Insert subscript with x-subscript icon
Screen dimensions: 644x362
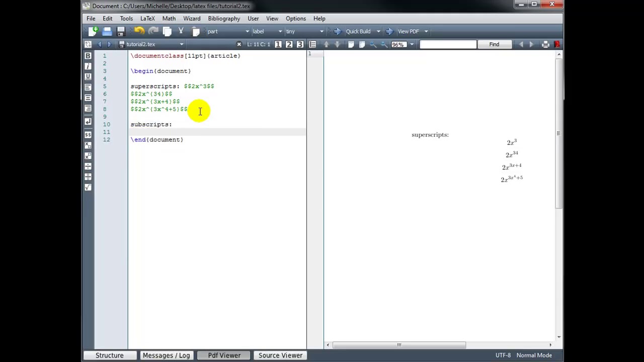(88, 145)
